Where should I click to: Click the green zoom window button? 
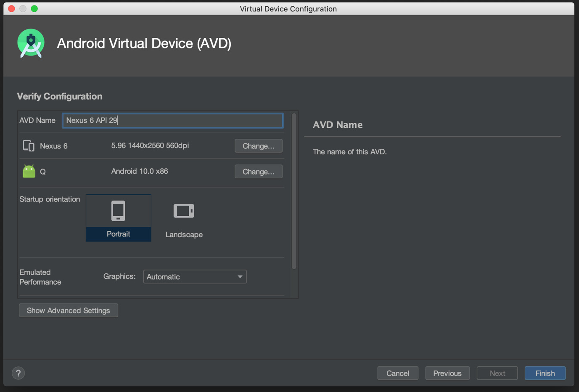[x=34, y=8]
